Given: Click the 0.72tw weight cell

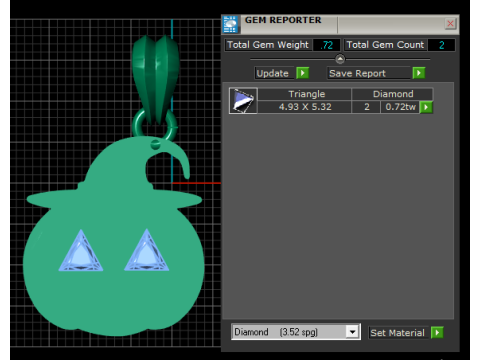Looking at the screenshot, I should coord(400,107).
